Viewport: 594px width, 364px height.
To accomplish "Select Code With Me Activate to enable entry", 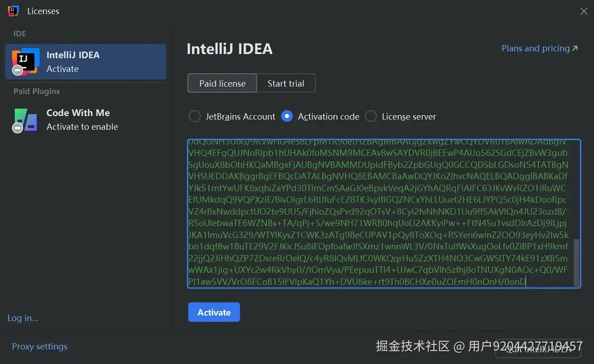I will [x=86, y=120].
